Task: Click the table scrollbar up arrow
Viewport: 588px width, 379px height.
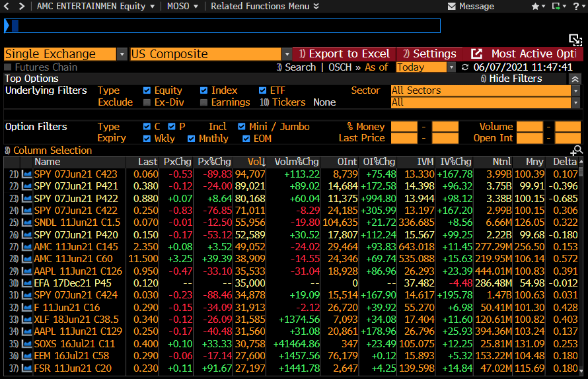Action: (x=581, y=162)
